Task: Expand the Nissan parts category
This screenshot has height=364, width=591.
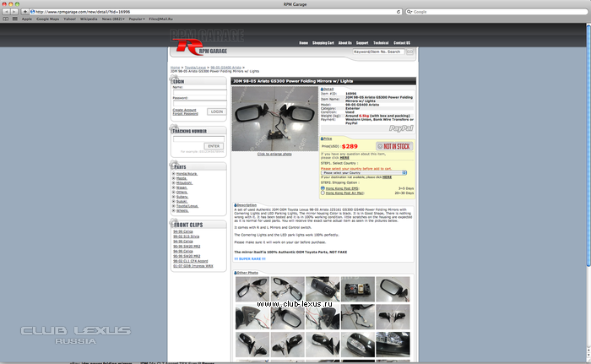Action: (x=174, y=187)
